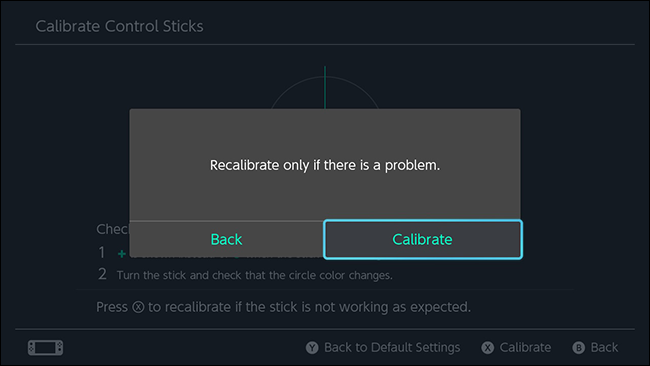Image resolution: width=650 pixels, height=366 pixels.
Task: Click the stick position circle above dialog
Action: [325, 93]
